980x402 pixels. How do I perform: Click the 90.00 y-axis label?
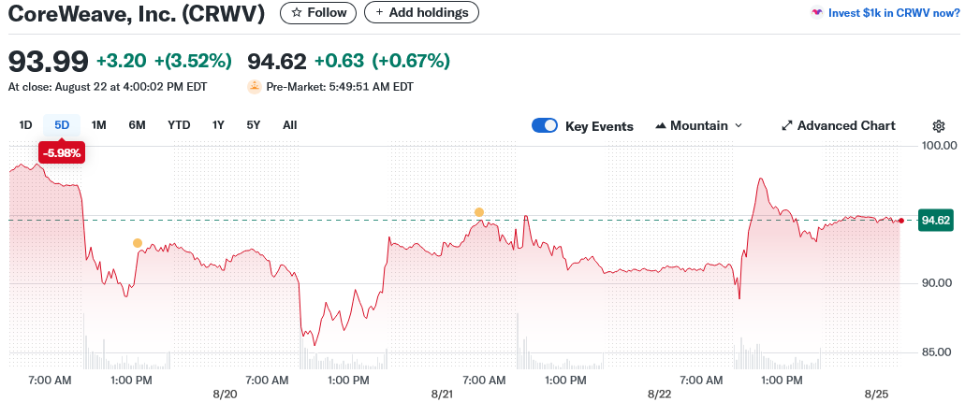936,282
